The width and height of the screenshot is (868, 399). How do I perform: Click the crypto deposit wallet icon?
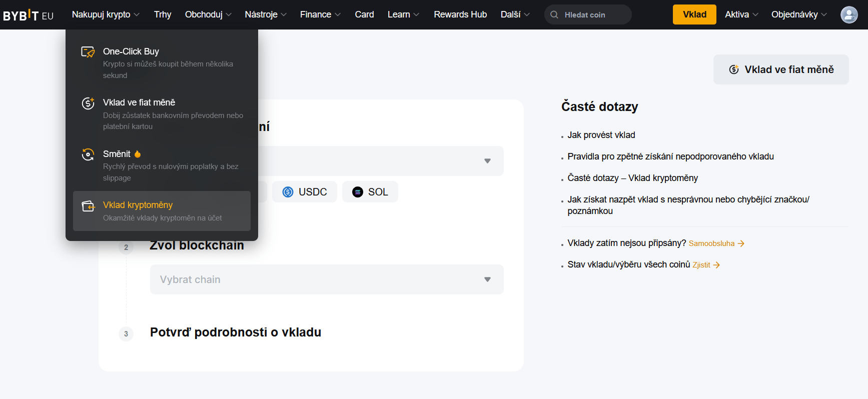88,206
